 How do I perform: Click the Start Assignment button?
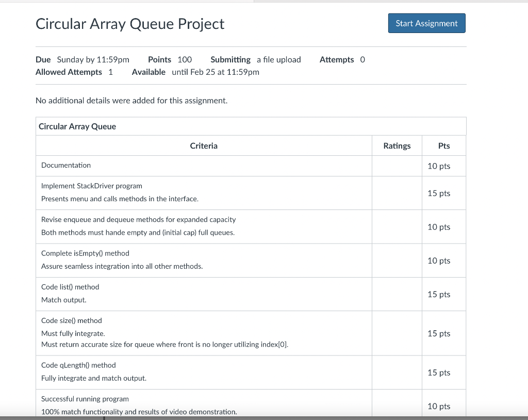pyautogui.click(x=426, y=23)
